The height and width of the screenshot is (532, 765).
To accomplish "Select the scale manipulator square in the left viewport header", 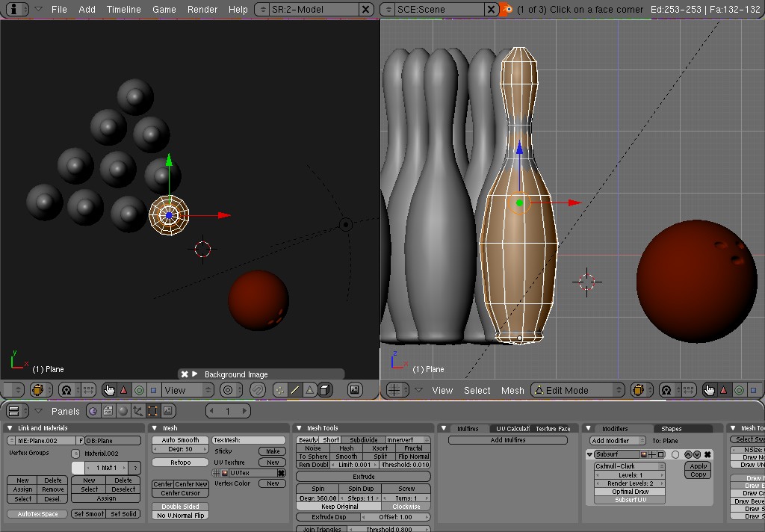I will click(x=153, y=390).
